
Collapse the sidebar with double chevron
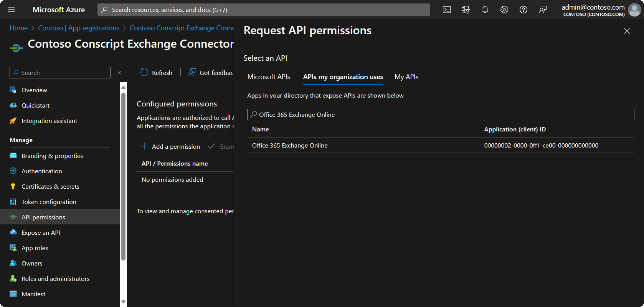tap(119, 73)
